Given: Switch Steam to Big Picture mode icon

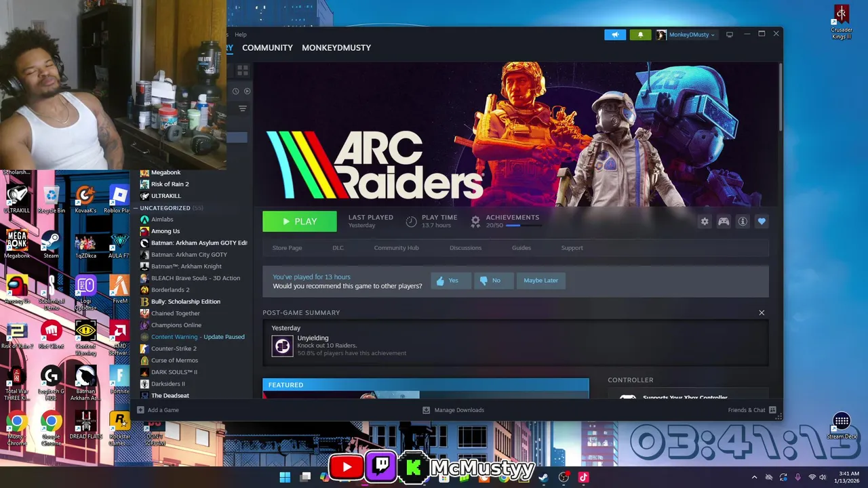Looking at the screenshot, I should [730, 35].
